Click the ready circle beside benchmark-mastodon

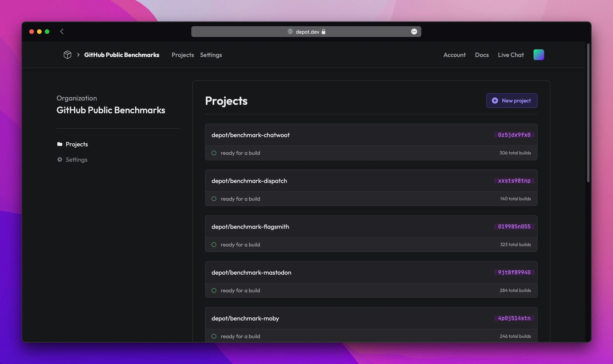[214, 290]
